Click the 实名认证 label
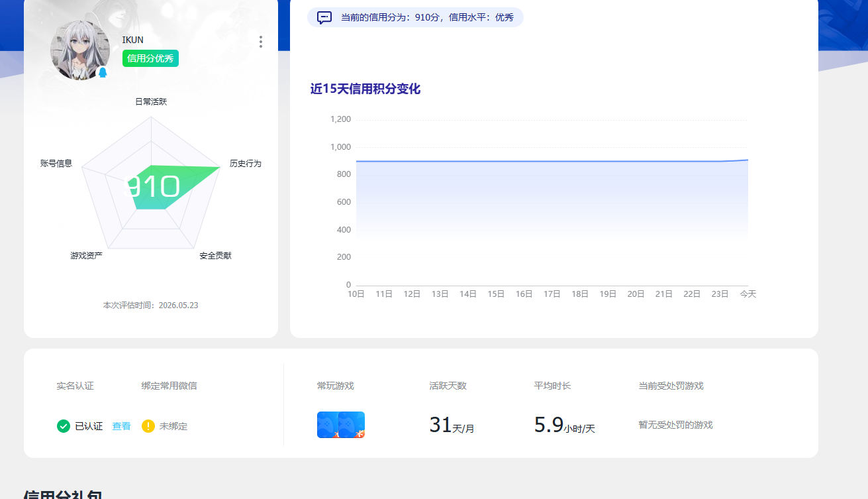 click(75, 386)
